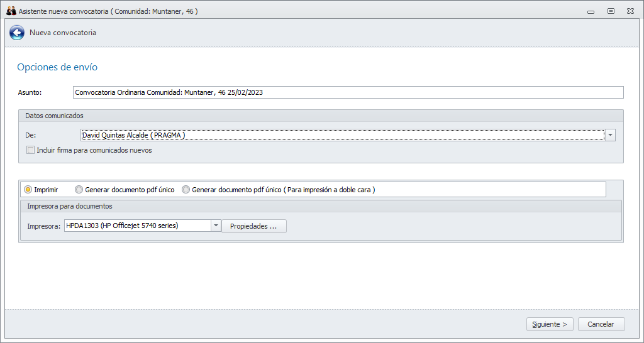
Task: Open the De sender dropdown arrow
Action: pyautogui.click(x=610, y=135)
